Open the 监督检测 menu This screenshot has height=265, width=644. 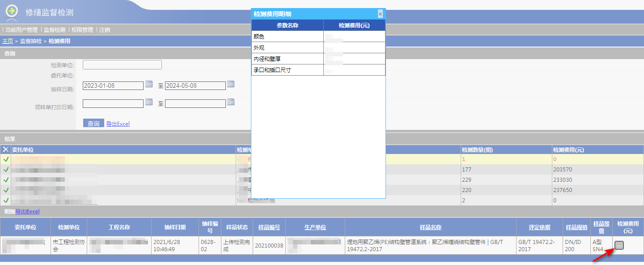pos(55,30)
